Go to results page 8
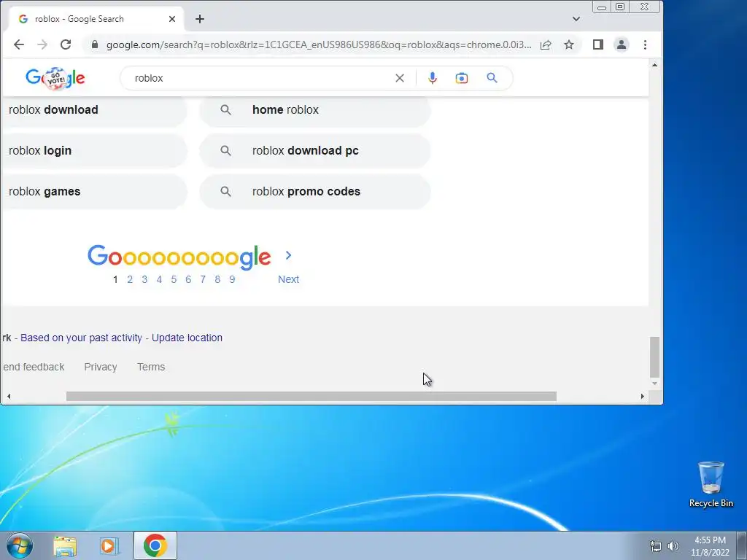 pos(217,279)
